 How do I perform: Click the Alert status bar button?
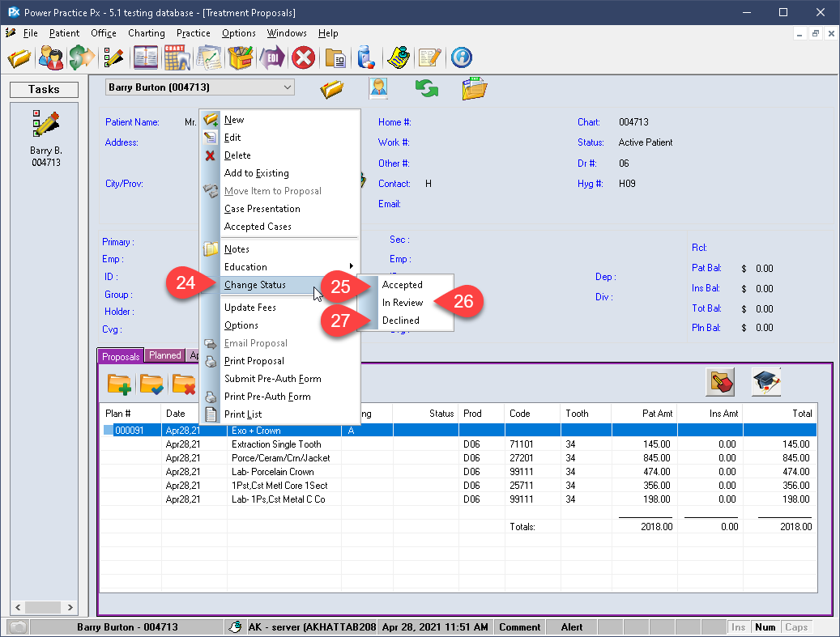pyautogui.click(x=572, y=627)
